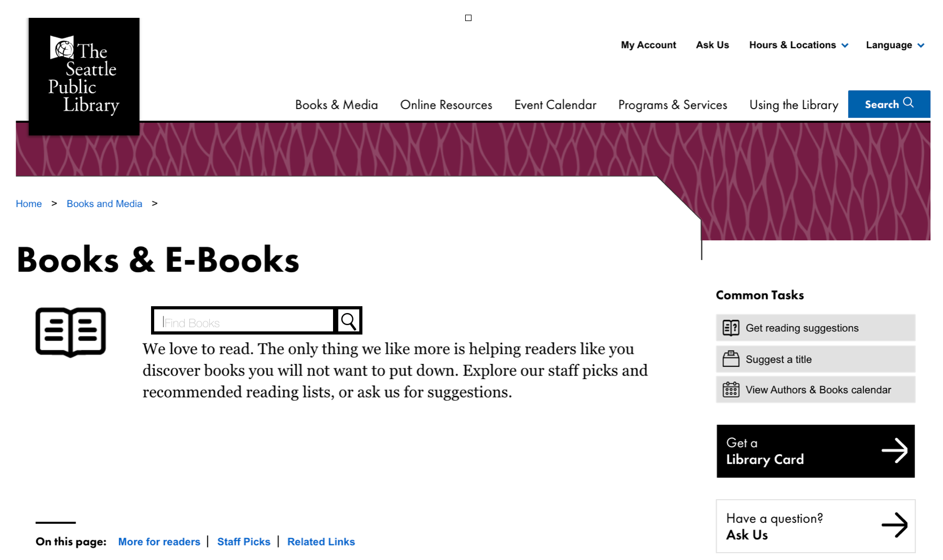This screenshot has height=560, width=943.
Task: Open Programs & Services menu
Action: pyautogui.click(x=672, y=105)
